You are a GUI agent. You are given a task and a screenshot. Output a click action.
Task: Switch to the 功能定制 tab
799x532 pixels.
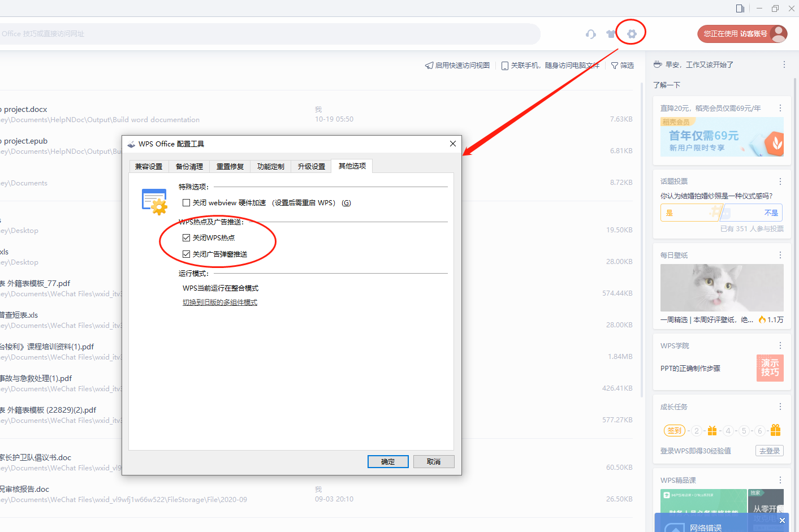(x=271, y=166)
